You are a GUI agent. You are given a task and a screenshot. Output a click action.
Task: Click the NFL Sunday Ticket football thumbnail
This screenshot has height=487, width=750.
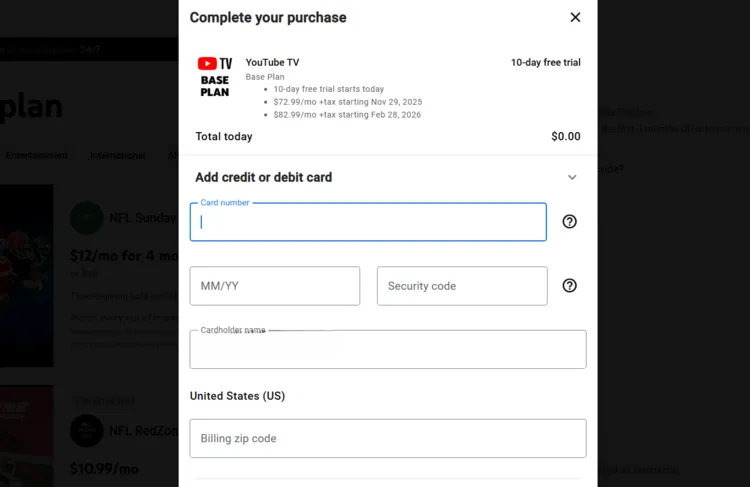(x=26, y=275)
